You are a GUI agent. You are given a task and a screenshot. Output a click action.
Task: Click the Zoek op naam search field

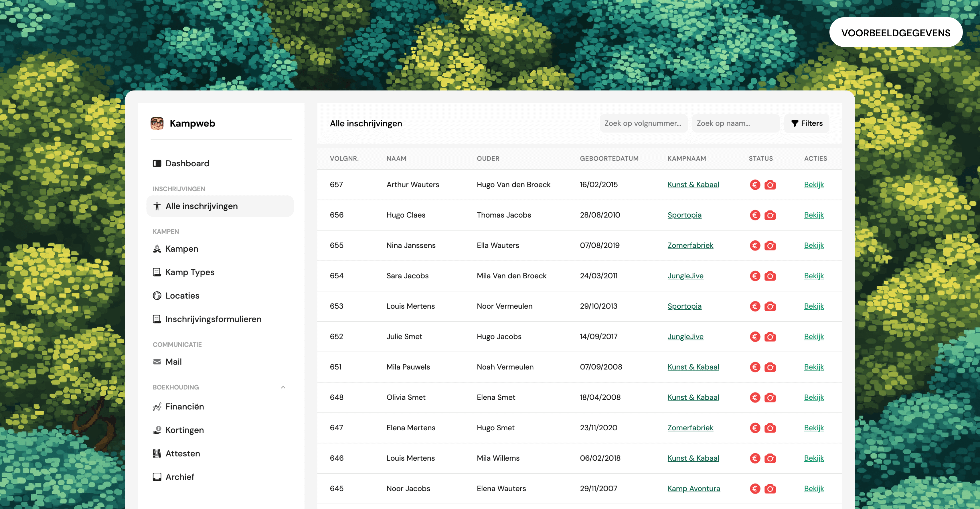point(735,123)
